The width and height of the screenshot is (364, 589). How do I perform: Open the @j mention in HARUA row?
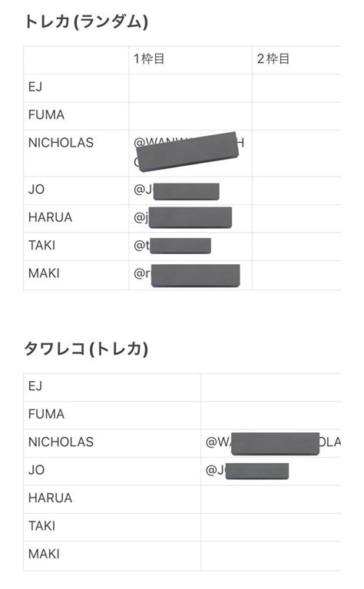(x=183, y=217)
